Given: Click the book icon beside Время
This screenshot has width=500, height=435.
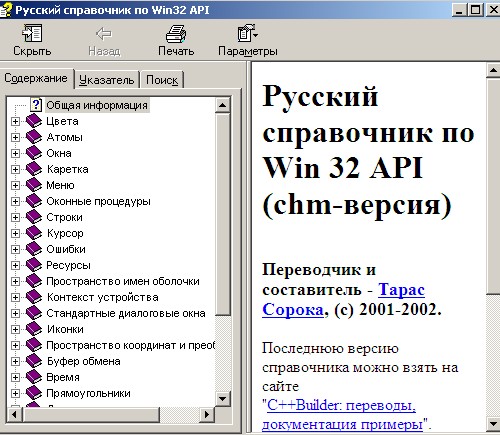Looking at the screenshot, I should pyautogui.click(x=34, y=377).
